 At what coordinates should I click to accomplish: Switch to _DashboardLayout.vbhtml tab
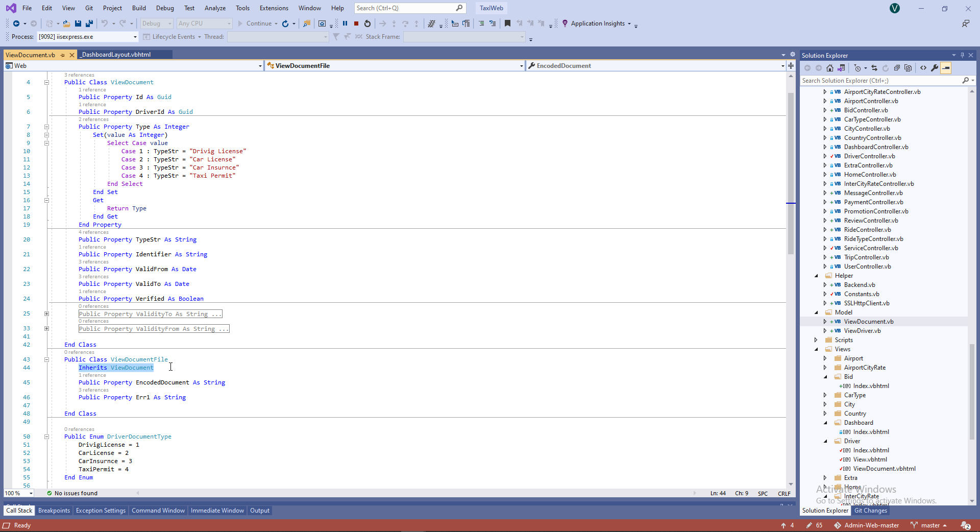(x=116, y=55)
